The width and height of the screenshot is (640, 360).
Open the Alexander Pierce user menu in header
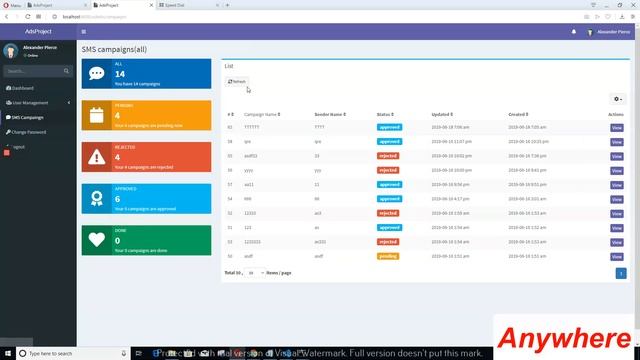point(609,32)
